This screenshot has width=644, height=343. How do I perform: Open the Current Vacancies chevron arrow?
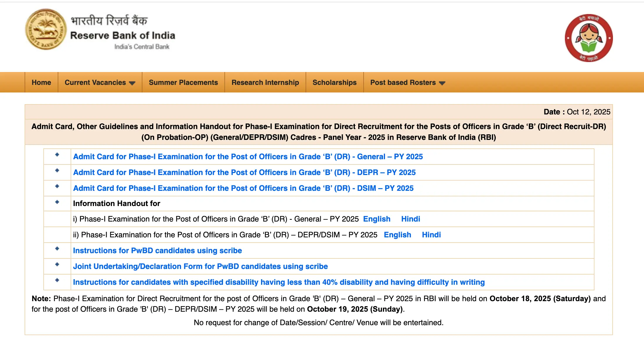tap(132, 83)
